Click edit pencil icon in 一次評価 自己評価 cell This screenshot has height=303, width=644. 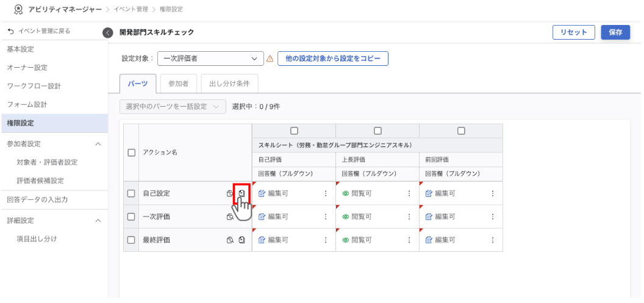click(x=262, y=217)
